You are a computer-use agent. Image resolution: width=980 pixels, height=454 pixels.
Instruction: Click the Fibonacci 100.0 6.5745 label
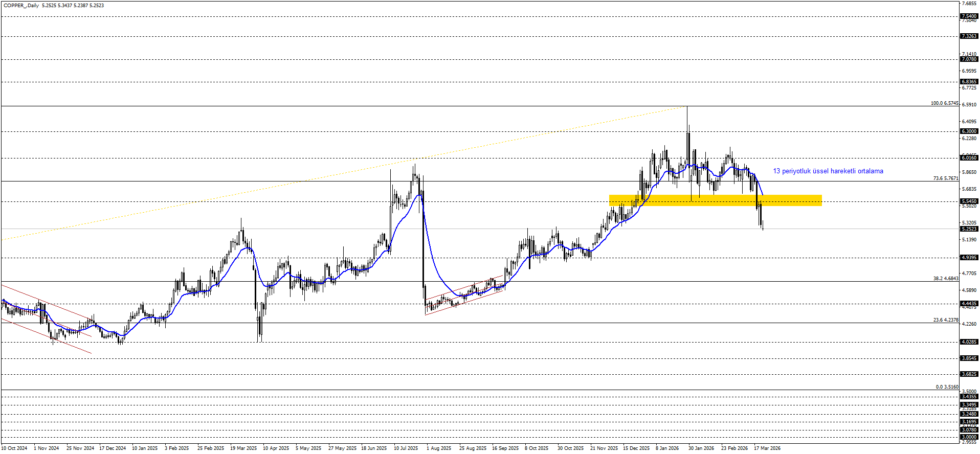[x=944, y=103]
